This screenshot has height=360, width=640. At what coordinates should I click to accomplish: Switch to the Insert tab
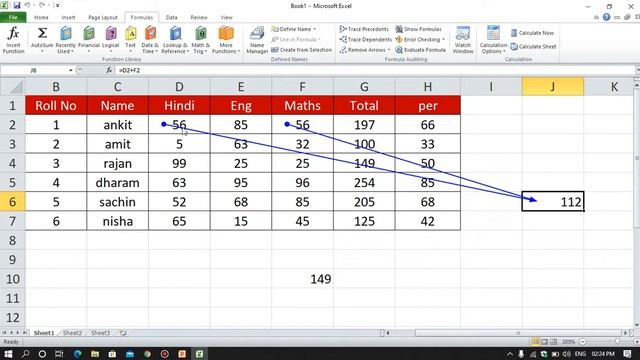click(x=68, y=18)
